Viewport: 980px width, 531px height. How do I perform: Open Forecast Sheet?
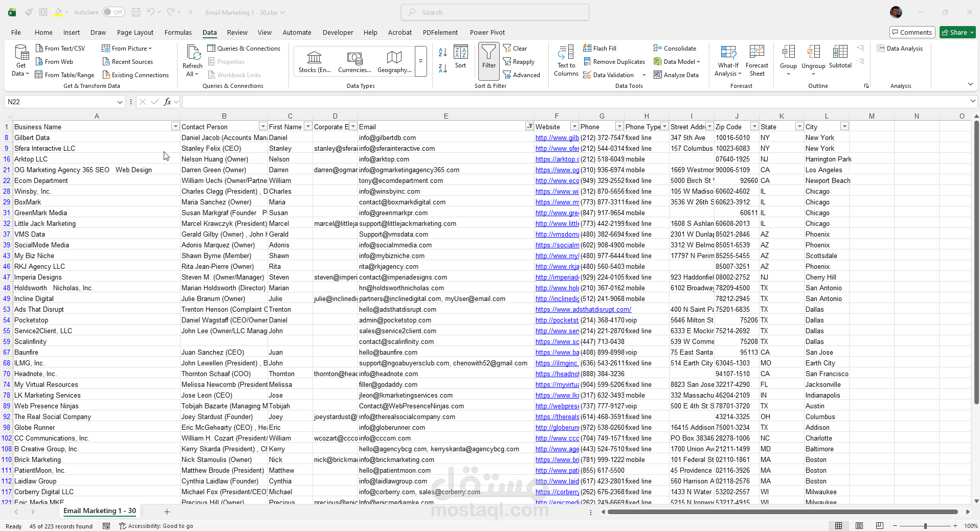tap(757, 61)
